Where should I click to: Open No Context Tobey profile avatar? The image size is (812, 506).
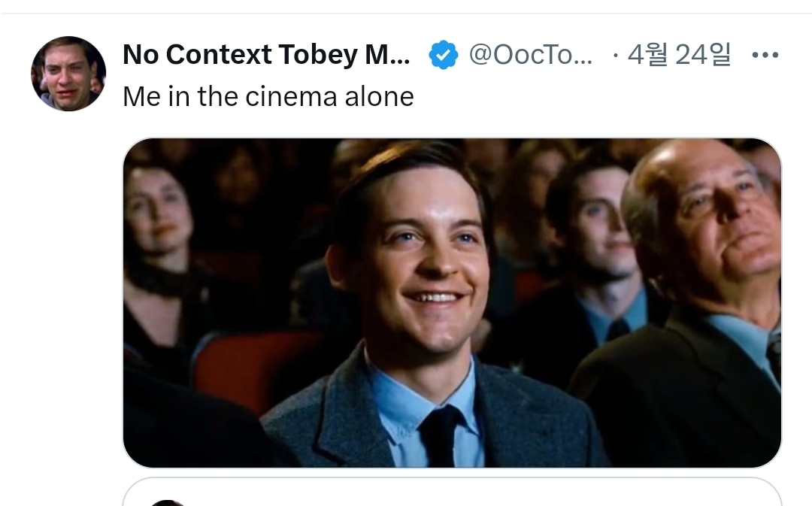[68, 74]
